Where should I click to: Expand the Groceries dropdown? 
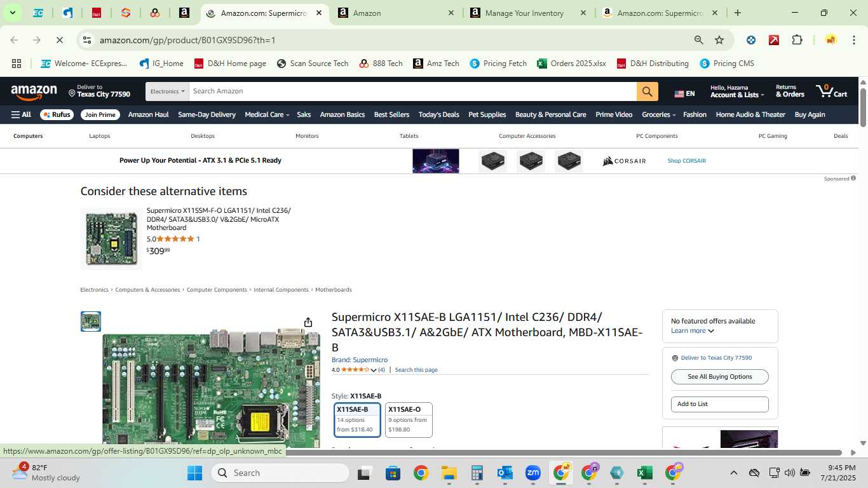tap(658, 115)
